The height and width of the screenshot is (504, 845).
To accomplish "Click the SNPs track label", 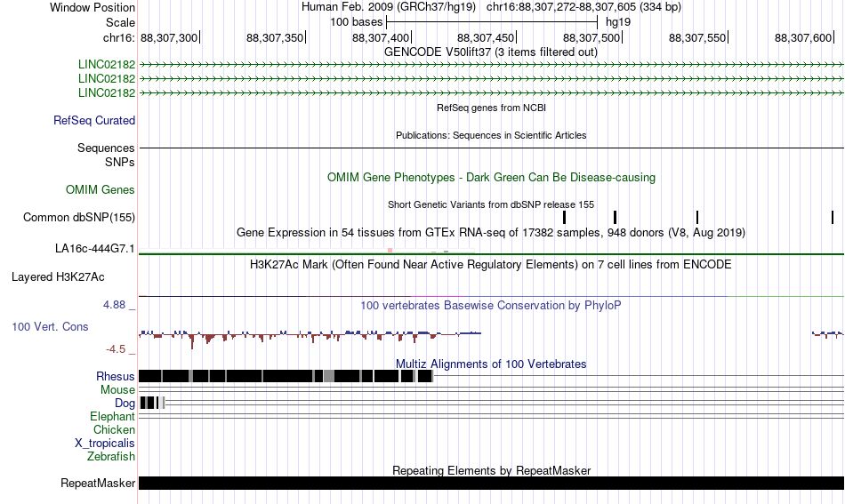I will [120, 162].
